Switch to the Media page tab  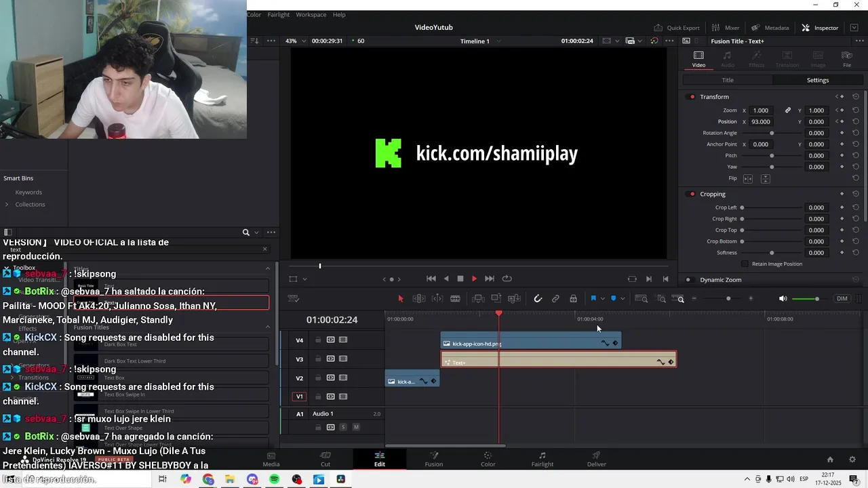pos(271,459)
